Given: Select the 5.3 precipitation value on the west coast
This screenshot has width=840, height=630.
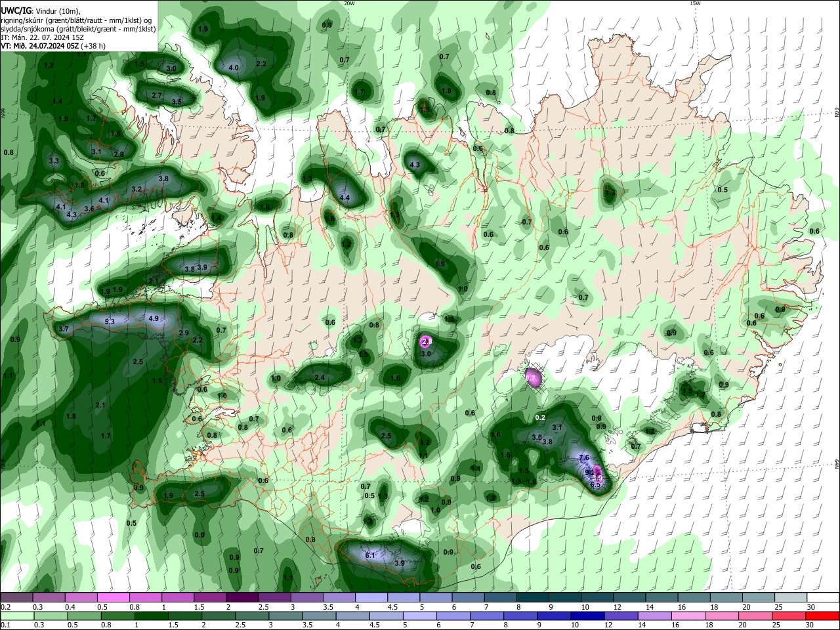Looking at the screenshot, I should [110, 322].
